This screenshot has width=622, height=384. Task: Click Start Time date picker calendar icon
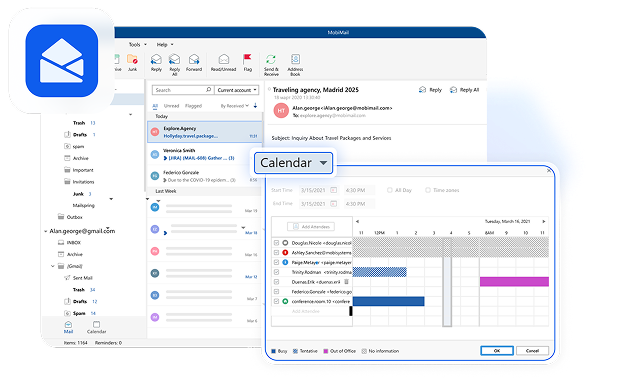[334, 190]
